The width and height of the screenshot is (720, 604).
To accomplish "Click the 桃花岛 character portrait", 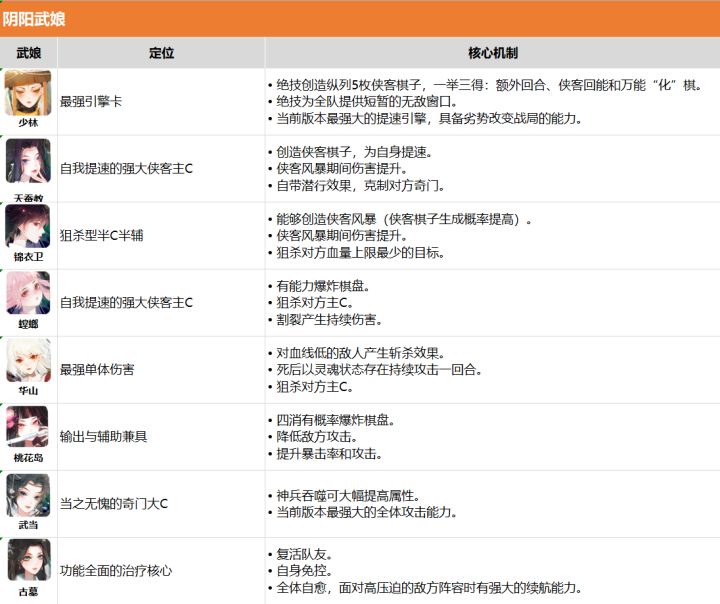I will point(28,426).
